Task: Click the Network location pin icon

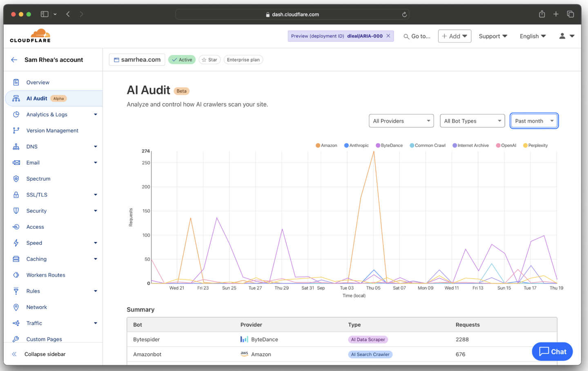Action: (16, 307)
